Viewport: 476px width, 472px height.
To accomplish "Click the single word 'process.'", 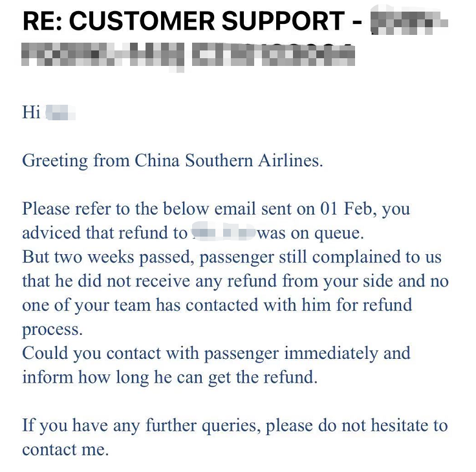I will [x=52, y=330].
